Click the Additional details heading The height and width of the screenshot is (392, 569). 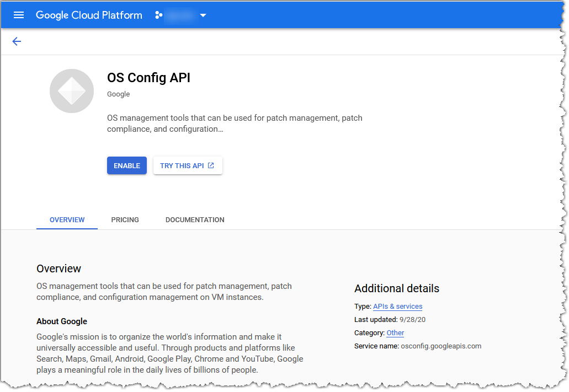tap(397, 288)
